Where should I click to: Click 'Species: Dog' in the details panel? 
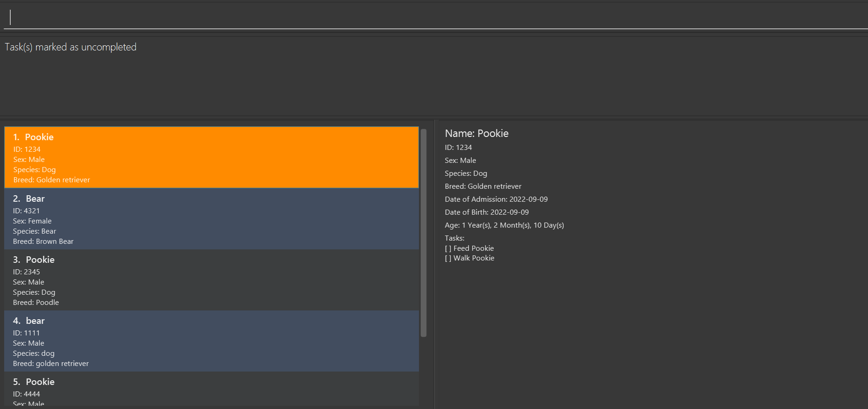coord(466,174)
